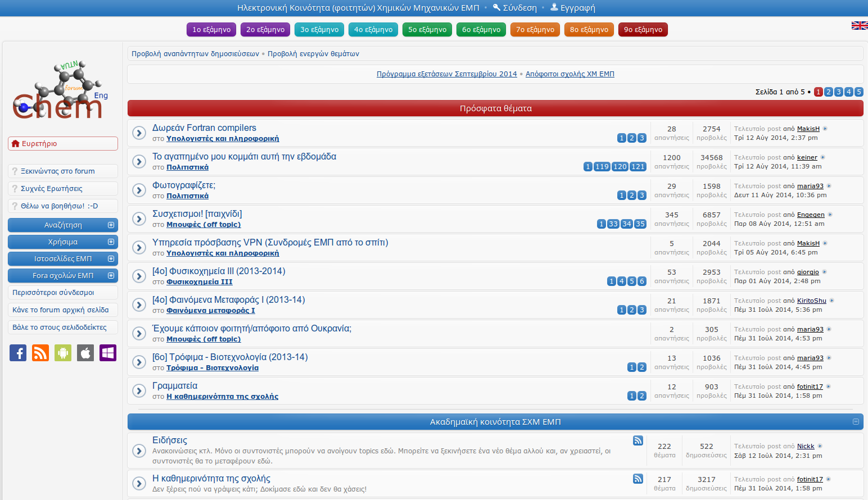Click the RSS icon for Η καθημερινότητα της σχολής
The width and height of the screenshot is (868, 500).
coord(638,479)
